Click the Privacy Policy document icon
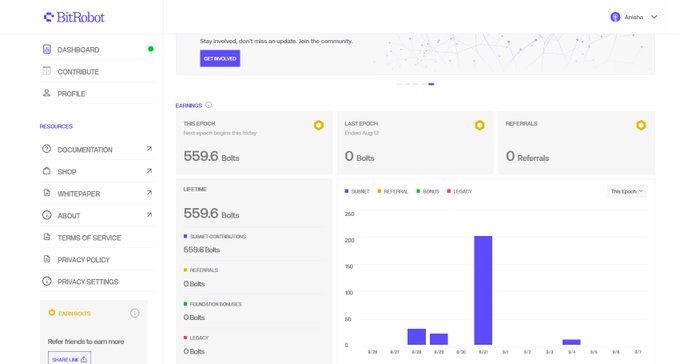680x364 pixels. pyautogui.click(x=47, y=259)
